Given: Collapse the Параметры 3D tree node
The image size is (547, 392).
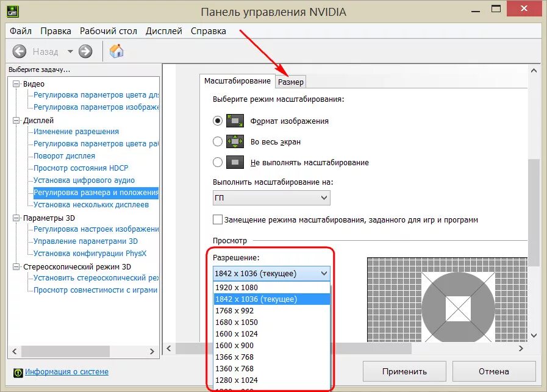Looking at the screenshot, I should tap(16, 218).
